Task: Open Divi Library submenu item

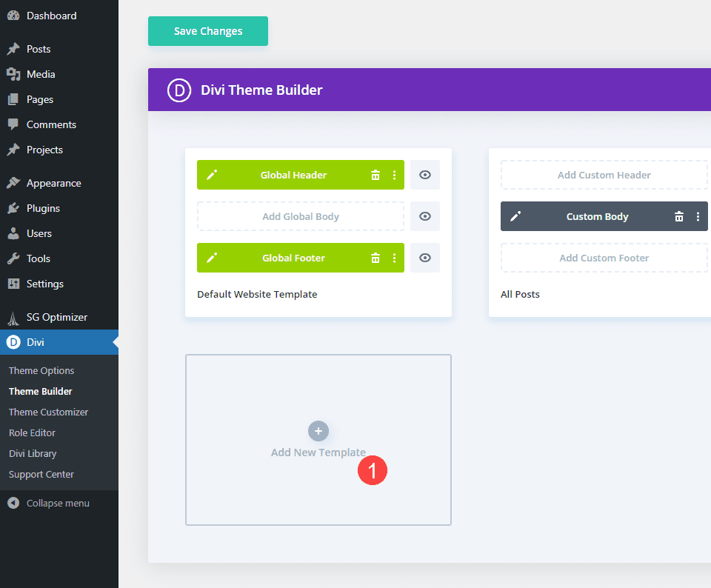Action: pos(33,454)
